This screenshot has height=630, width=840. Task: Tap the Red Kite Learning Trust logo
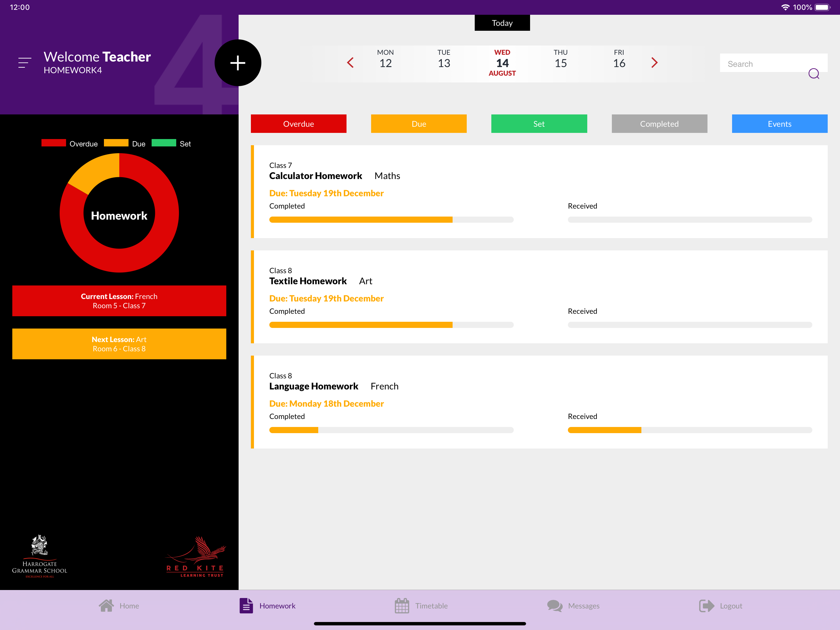tap(196, 557)
